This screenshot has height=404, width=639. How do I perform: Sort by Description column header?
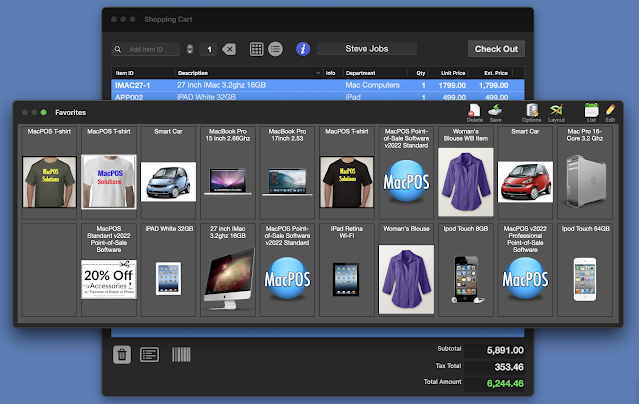click(x=249, y=73)
